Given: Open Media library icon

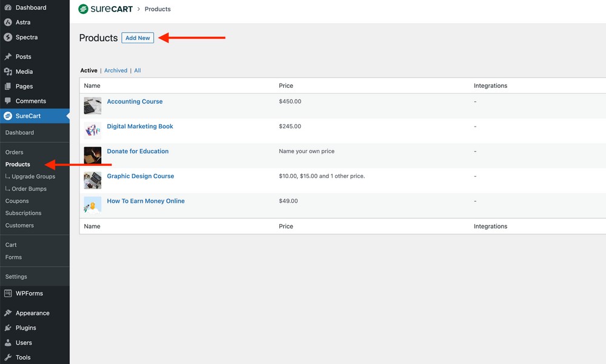Looking at the screenshot, I should [x=8, y=71].
